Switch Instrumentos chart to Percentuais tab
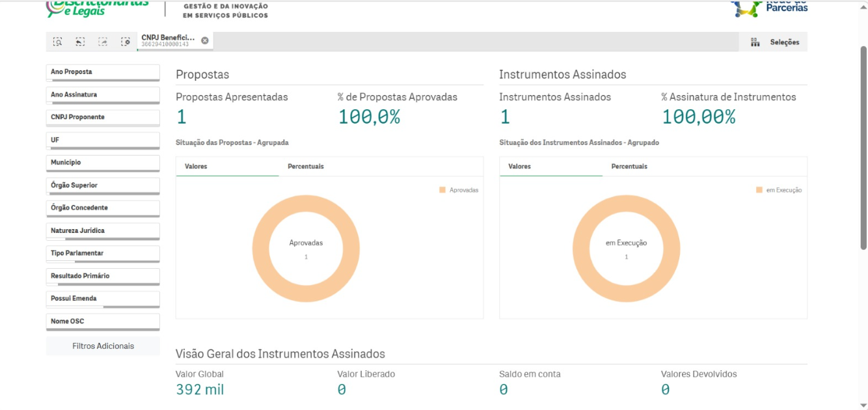 (629, 167)
